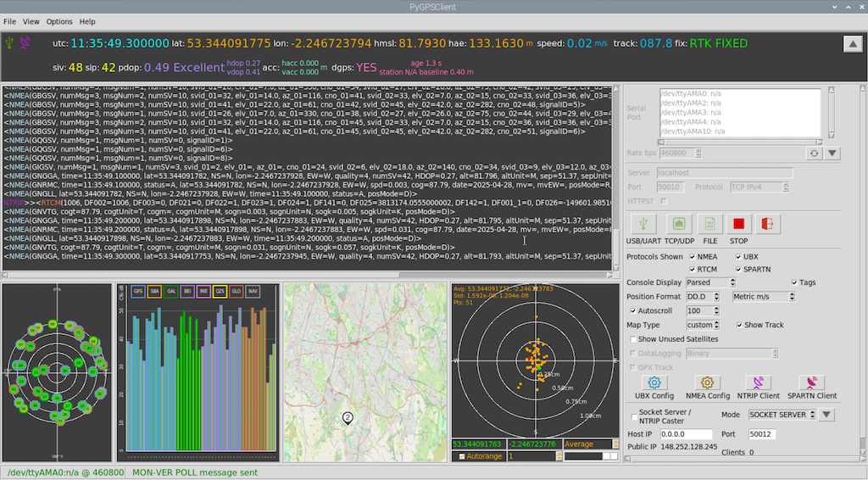
Task: Open the NMEA Config gear icon
Action: point(707,382)
